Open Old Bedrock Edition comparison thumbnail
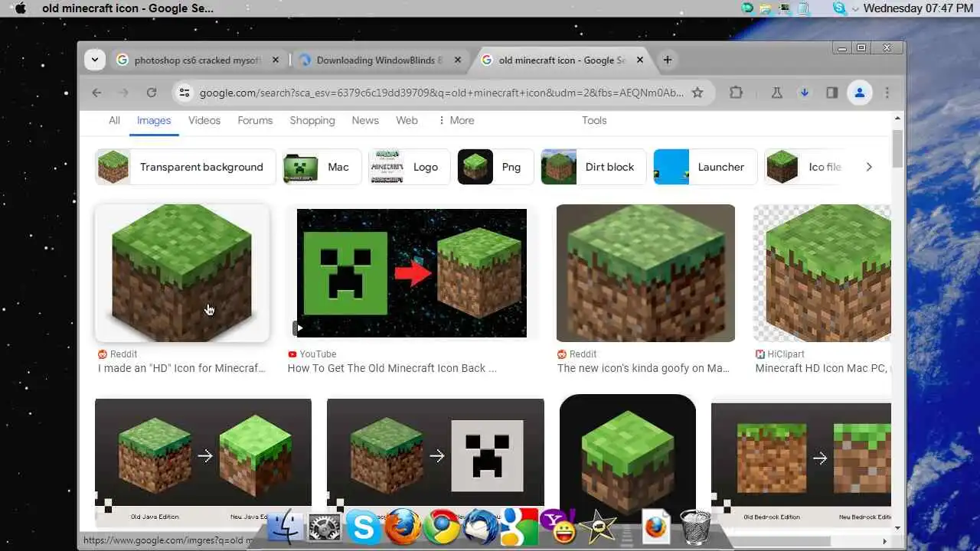The image size is (980, 551). point(801,464)
